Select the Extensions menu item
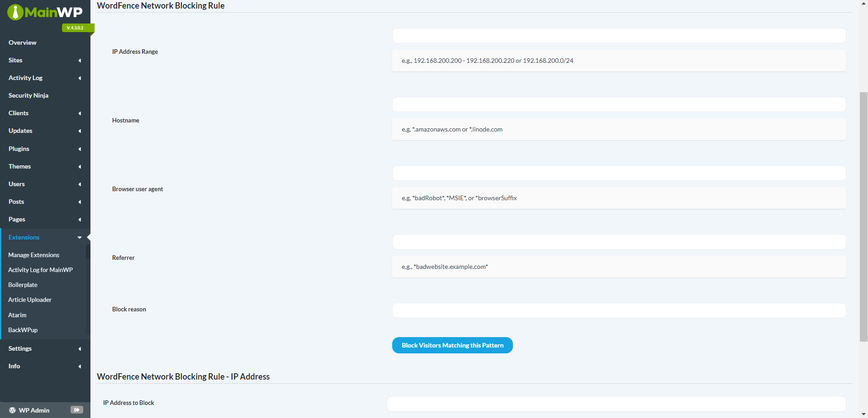This screenshot has width=868, height=418. coord(24,237)
